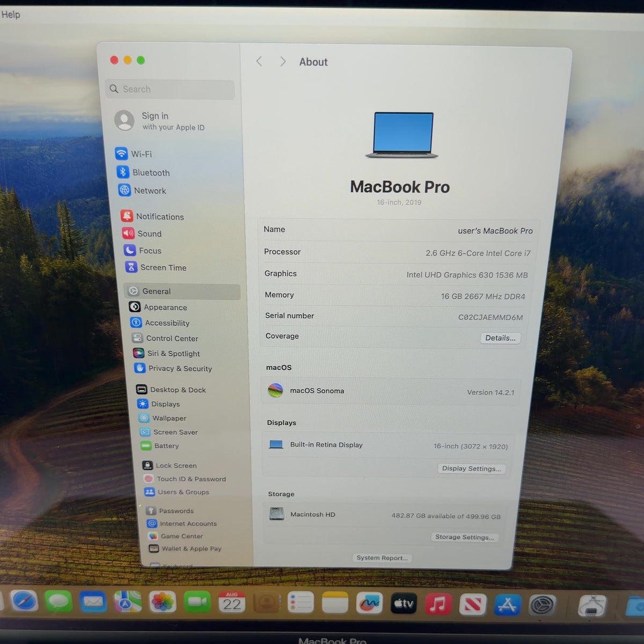
Task: Open Wi-Fi settings in sidebar
Action: [134, 154]
